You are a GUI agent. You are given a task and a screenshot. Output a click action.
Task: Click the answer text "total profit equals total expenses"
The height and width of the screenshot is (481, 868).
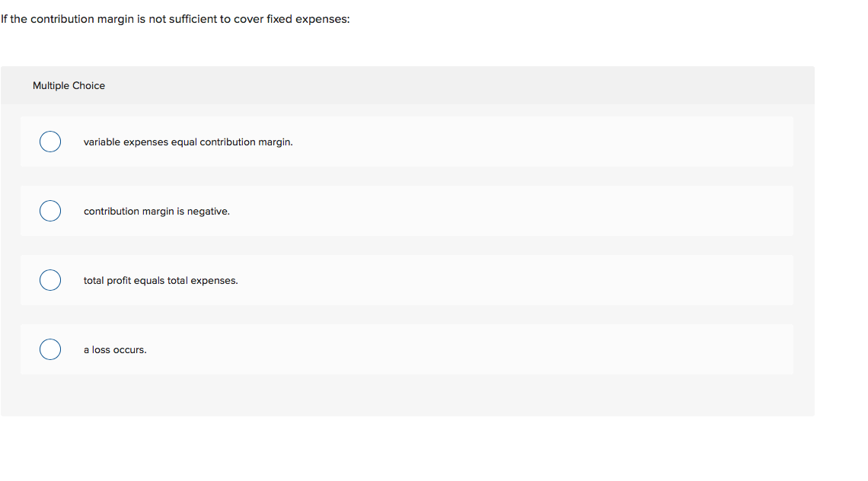pyautogui.click(x=161, y=280)
